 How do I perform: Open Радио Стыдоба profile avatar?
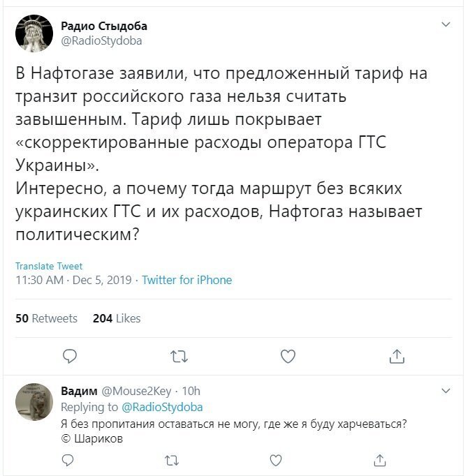coord(34,34)
